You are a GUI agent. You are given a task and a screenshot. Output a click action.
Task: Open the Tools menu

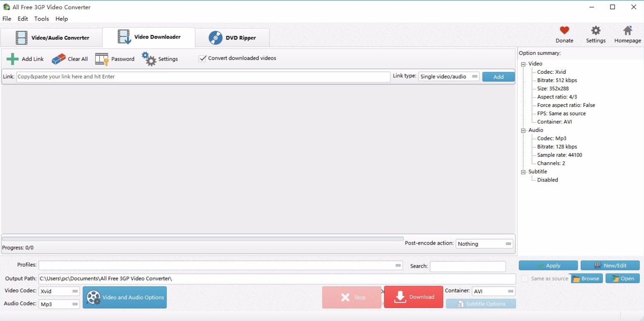click(x=41, y=18)
